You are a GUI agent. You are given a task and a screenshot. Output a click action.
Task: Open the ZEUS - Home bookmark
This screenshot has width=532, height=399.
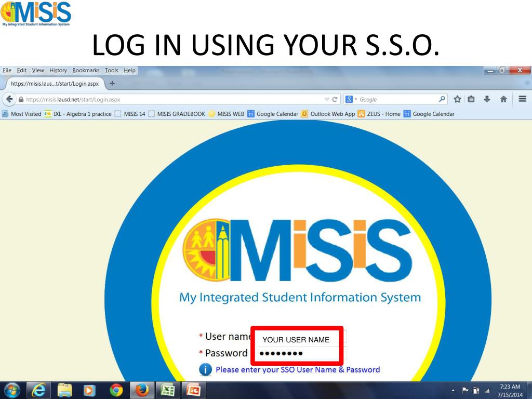coord(379,114)
